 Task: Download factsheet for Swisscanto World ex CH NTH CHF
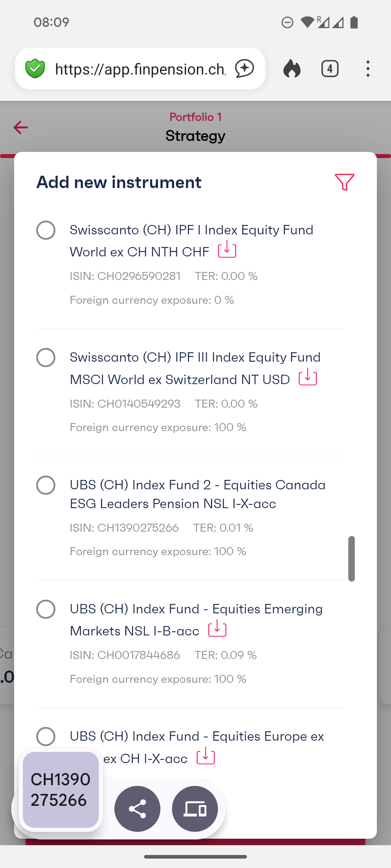[x=227, y=249]
